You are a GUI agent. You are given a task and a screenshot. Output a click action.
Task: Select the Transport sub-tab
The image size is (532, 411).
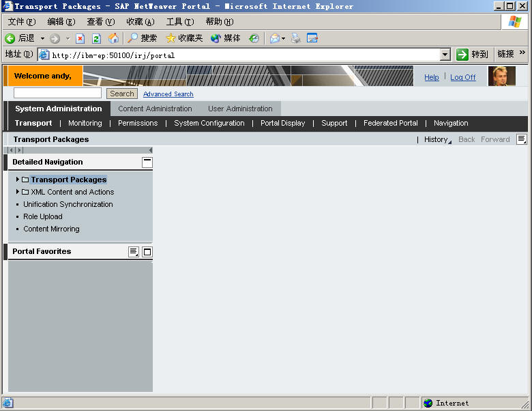[x=33, y=123]
